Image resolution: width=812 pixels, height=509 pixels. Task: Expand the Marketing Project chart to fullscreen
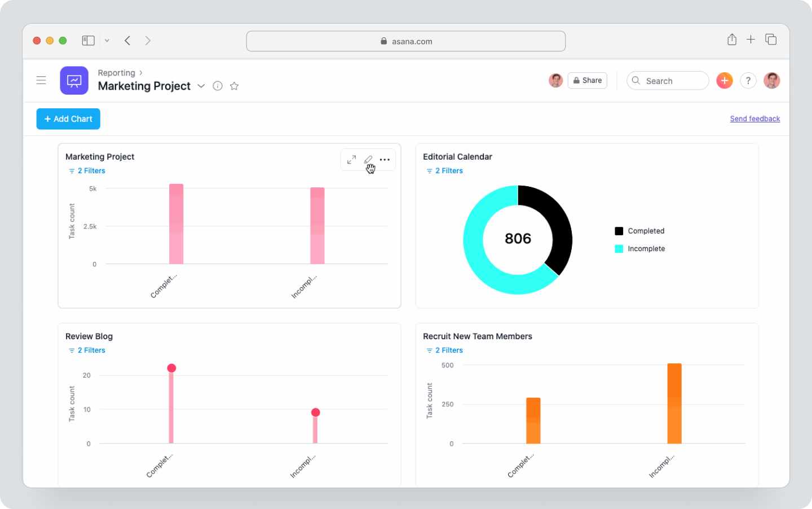[351, 160]
